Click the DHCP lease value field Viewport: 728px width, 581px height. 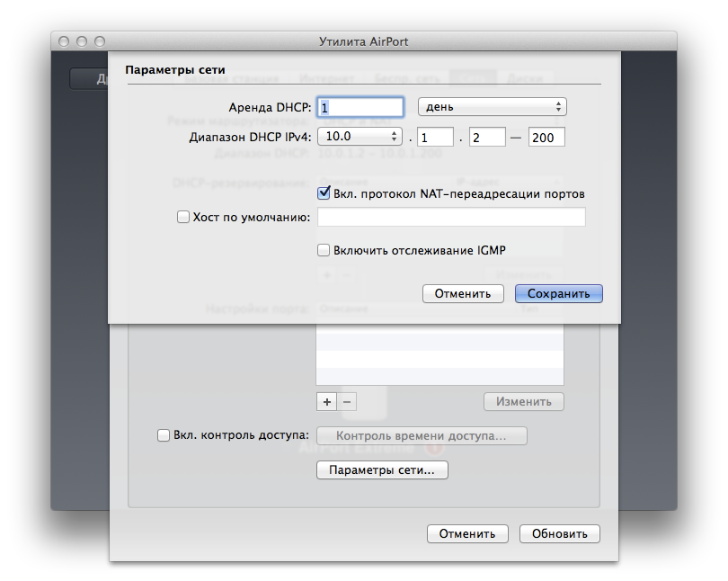pos(360,107)
